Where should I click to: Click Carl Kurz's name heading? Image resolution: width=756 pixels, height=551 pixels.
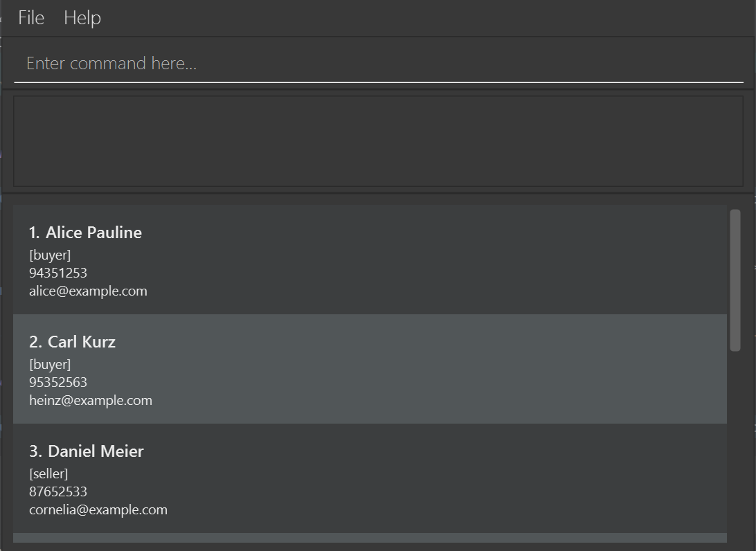pyautogui.click(x=72, y=342)
